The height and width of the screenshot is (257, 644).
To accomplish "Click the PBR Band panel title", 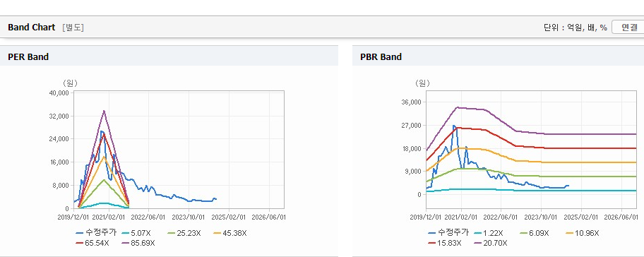I will point(381,57).
